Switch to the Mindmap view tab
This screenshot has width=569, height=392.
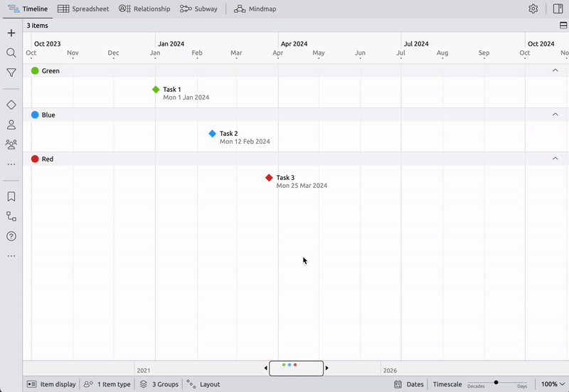pos(255,9)
